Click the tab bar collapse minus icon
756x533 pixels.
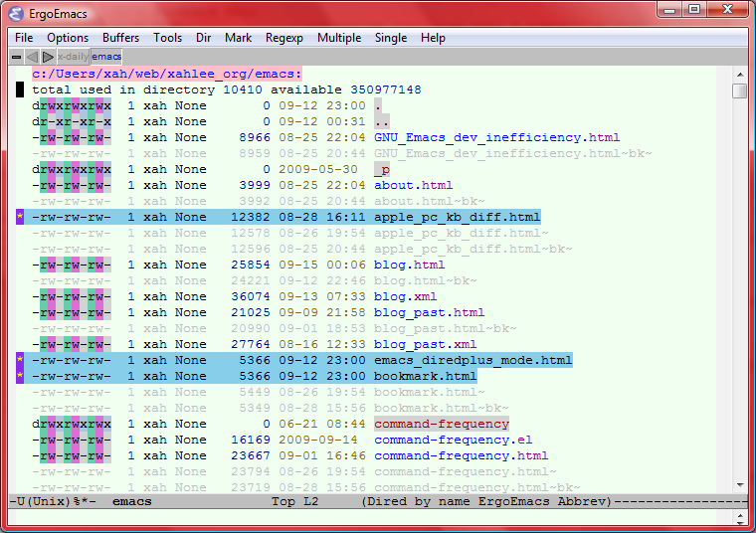16,57
